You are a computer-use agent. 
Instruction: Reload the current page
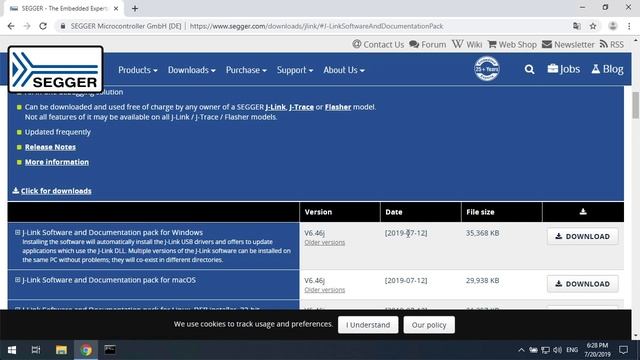point(43,26)
